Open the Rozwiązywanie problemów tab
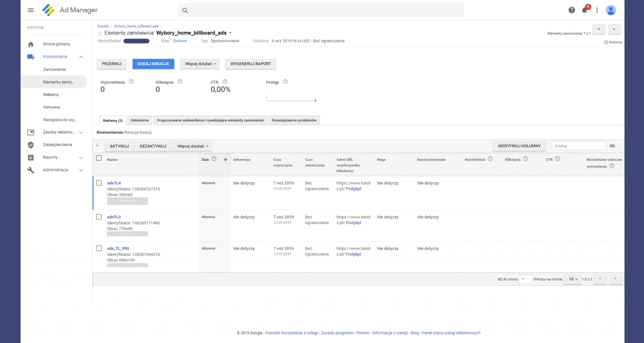 [294, 120]
